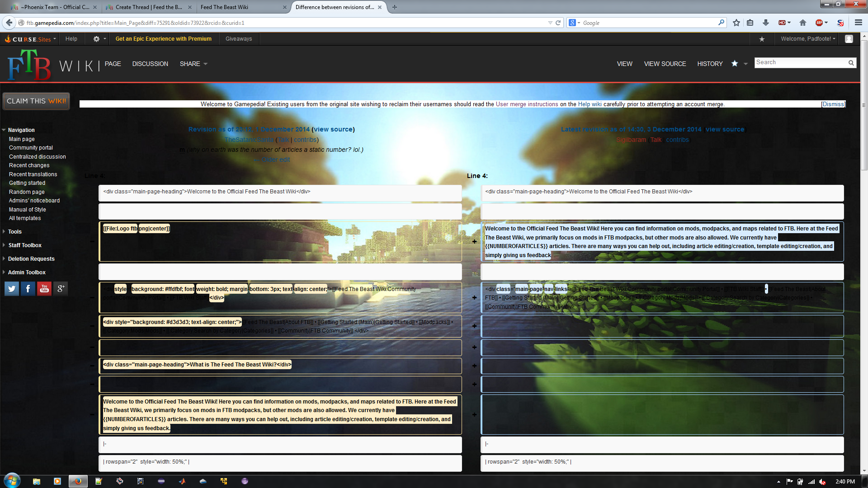Screen dimensions: 868x488
Task: Go to the browser home page icon
Action: [x=803, y=23]
